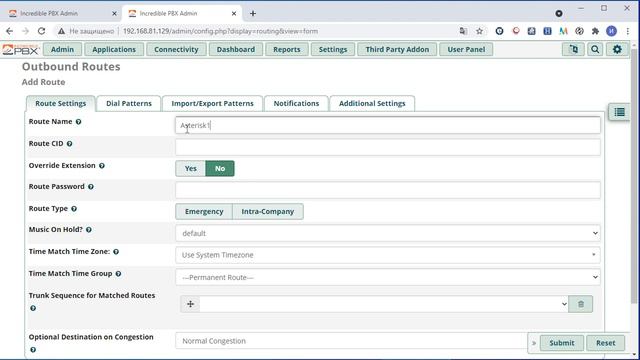Open the Dashboard menu
The image size is (640, 360).
tap(236, 49)
